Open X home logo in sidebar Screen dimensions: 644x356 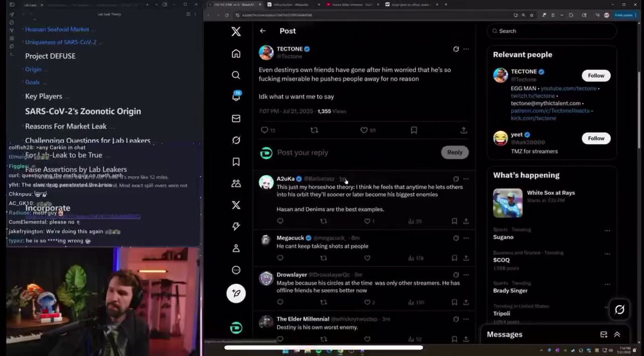(x=236, y=32)
